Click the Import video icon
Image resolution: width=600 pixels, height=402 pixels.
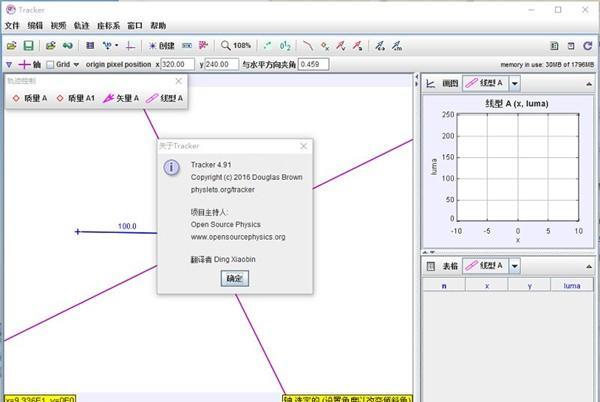coord(51,46)
